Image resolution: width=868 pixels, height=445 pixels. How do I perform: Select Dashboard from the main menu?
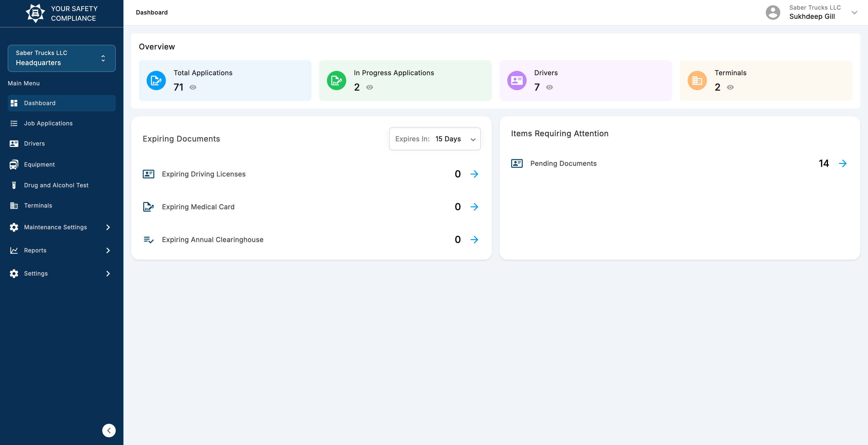click(40, 103)
